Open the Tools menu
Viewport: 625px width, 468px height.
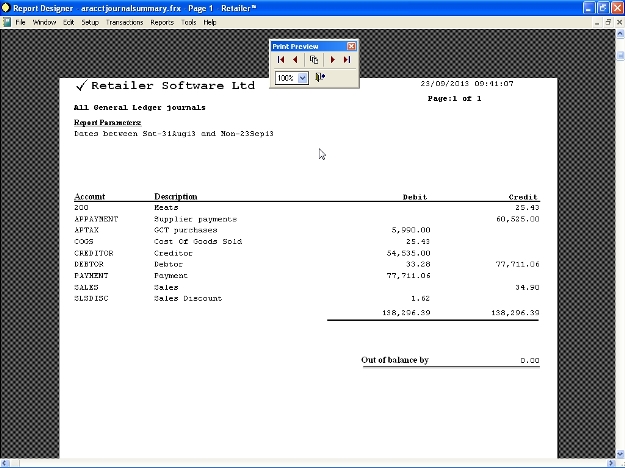pyautogui.click(x=188, y=21)
